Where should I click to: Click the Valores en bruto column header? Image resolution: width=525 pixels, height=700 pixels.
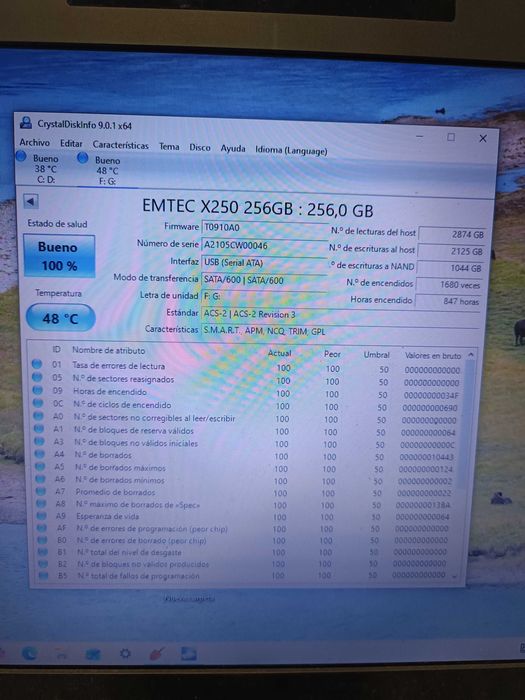[433, 356]
